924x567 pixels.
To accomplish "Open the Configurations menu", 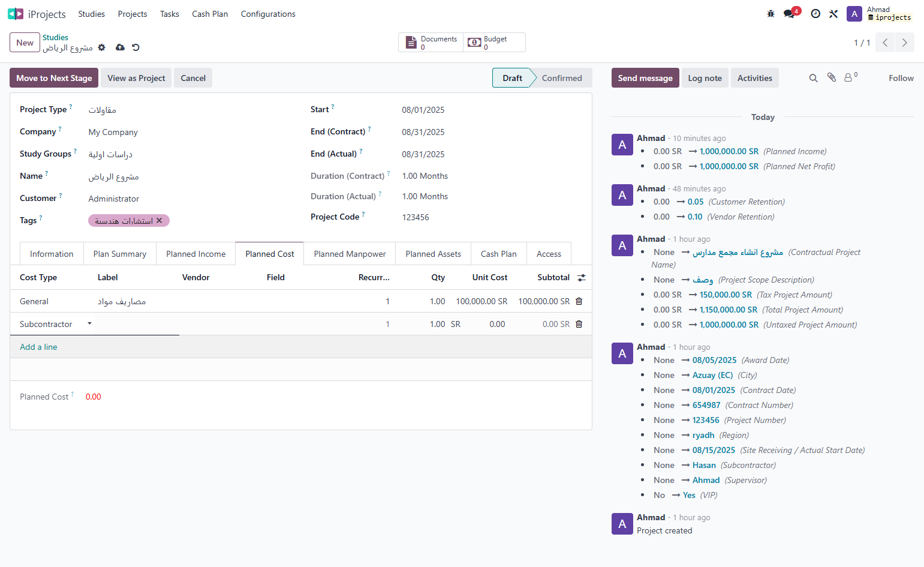I will [x=268, y=14].
